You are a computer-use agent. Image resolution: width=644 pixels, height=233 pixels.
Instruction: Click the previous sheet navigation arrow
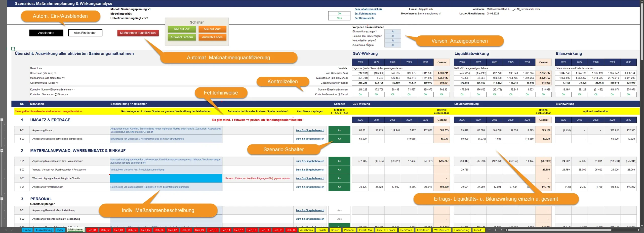coord(6,230)
